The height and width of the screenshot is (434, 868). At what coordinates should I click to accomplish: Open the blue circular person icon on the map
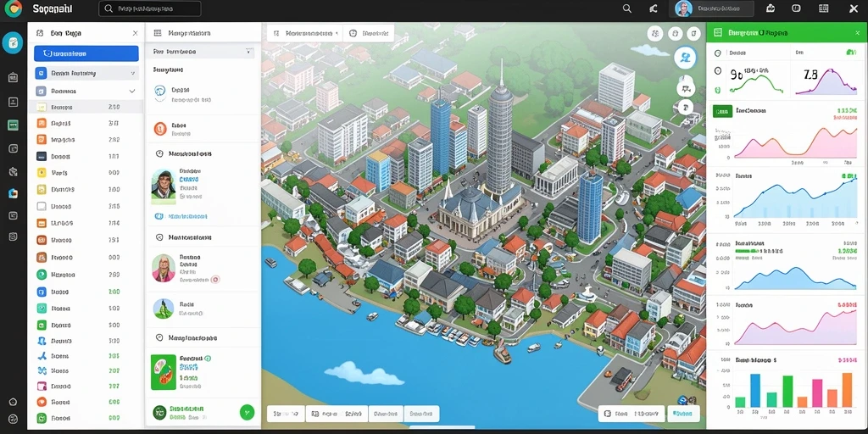685,57
